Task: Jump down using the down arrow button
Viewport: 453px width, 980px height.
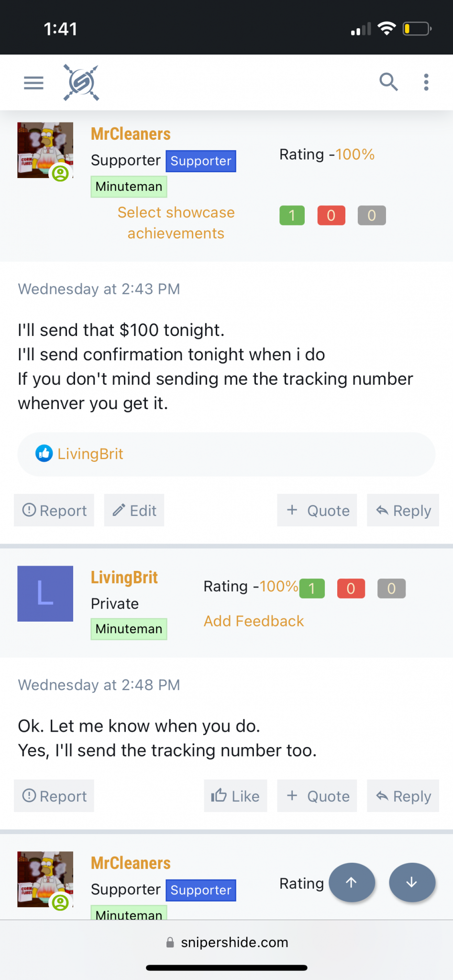Action: pos(412,882)
